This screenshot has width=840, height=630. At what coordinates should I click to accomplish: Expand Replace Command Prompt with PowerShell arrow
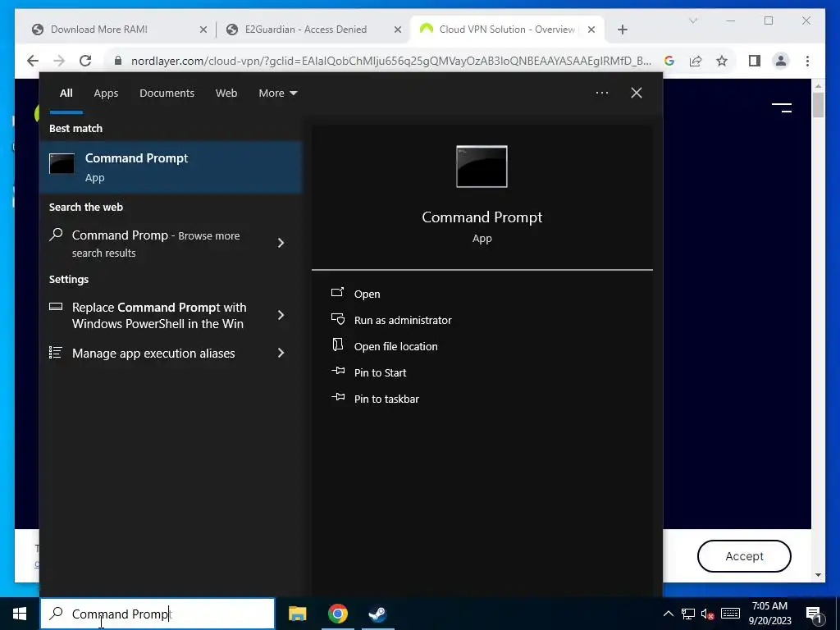(x=281, y=315)
